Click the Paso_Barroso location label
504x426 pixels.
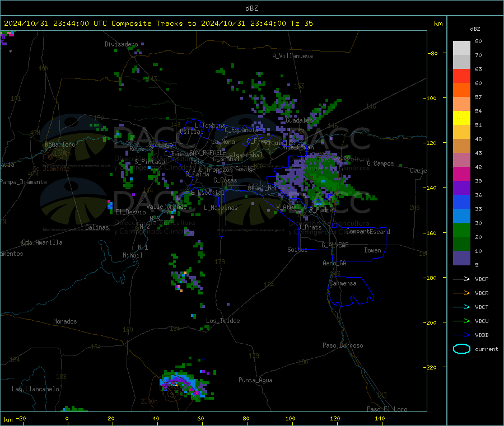point(343,345)
